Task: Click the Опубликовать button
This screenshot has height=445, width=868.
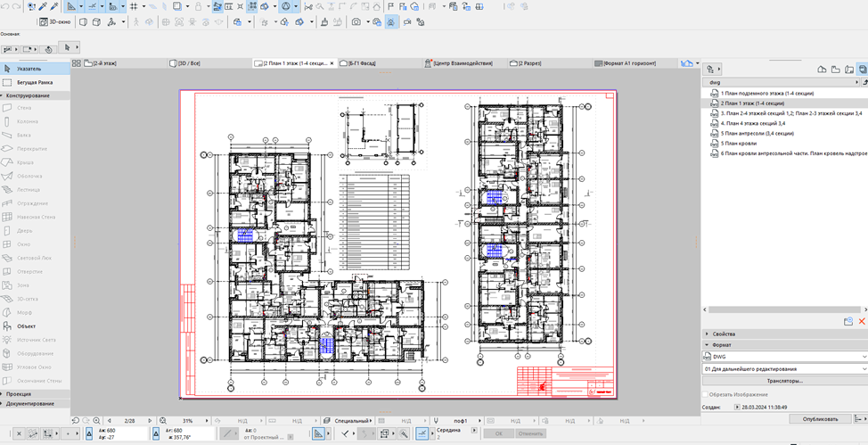Action: (821, 419)
